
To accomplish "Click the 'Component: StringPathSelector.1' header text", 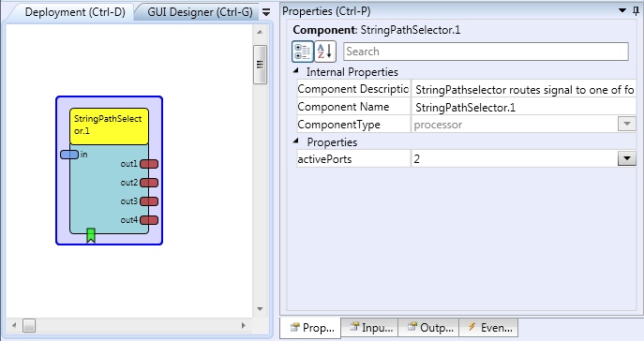I will tap(377, 30).
